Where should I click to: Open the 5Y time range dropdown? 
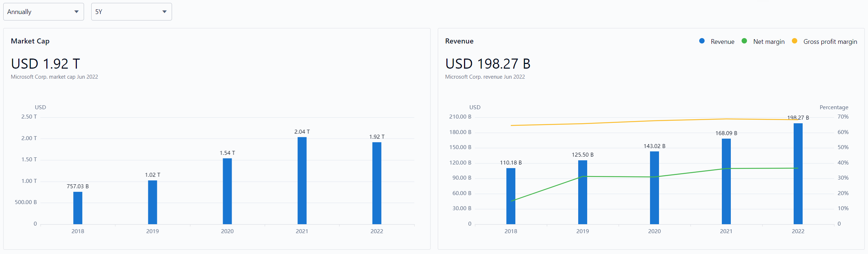pyautogui.click(x=131, y=12)
